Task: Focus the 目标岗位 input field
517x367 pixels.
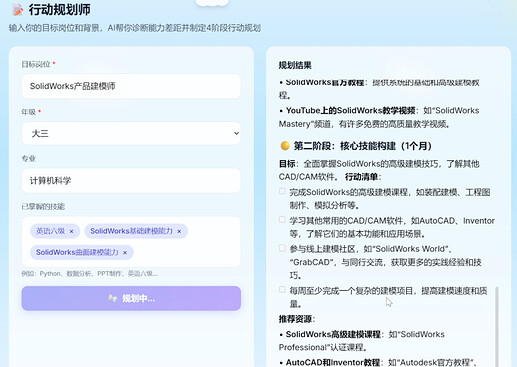Action: pyautogui.click(x=131, y=86)
